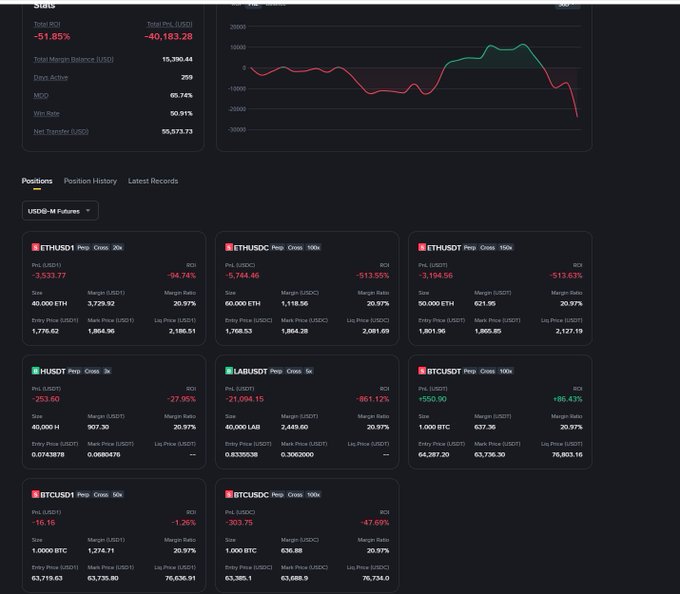Click the Total PnL (USD) label
Screen dimensions: 680x594
coord(170,24)
